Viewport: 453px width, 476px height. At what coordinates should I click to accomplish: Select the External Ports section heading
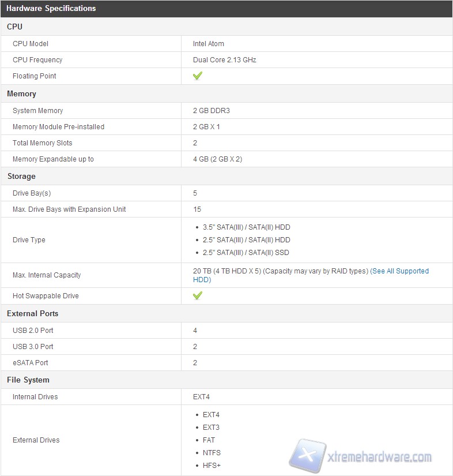[x=32, y=313]
